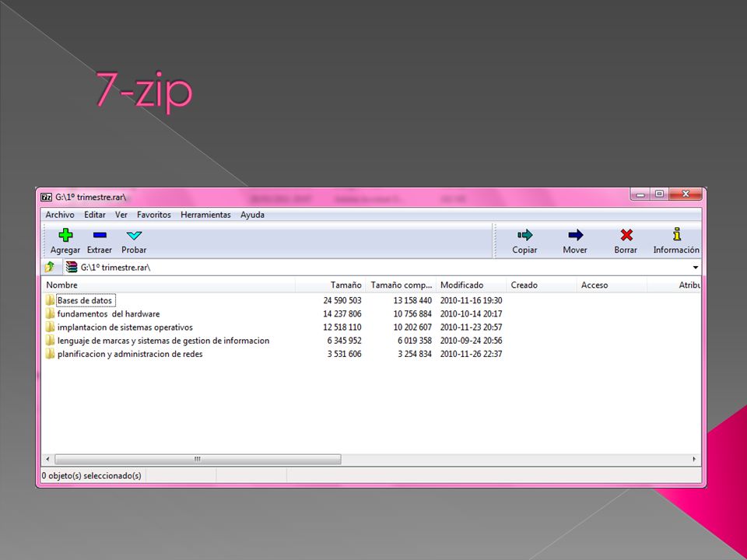Viewport: 747px width, 560px height.
Task: Click compressed size 6 019 358
Action: point(415,341)
